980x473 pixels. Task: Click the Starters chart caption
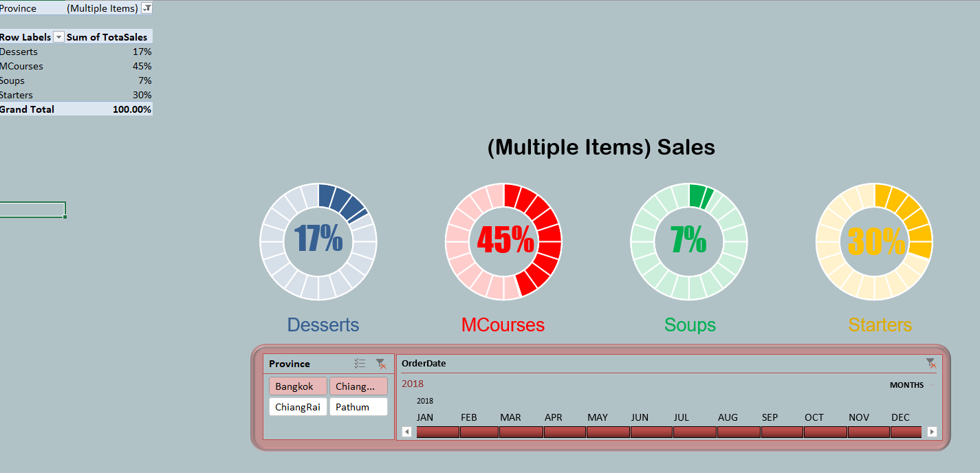[880, 324]
